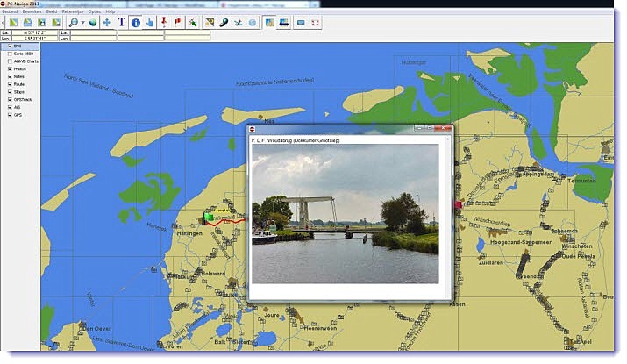Click the Harlingen label on the map
The height and width of the screenshot is (364, 627).
click(x=189, y=233)
